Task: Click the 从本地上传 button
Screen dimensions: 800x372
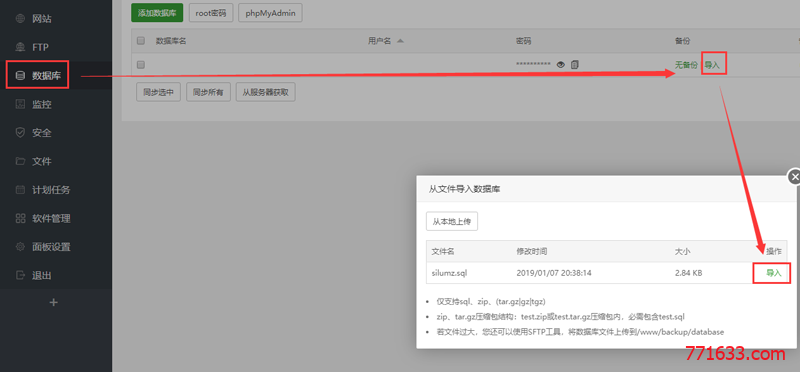Action: (452, 221)
